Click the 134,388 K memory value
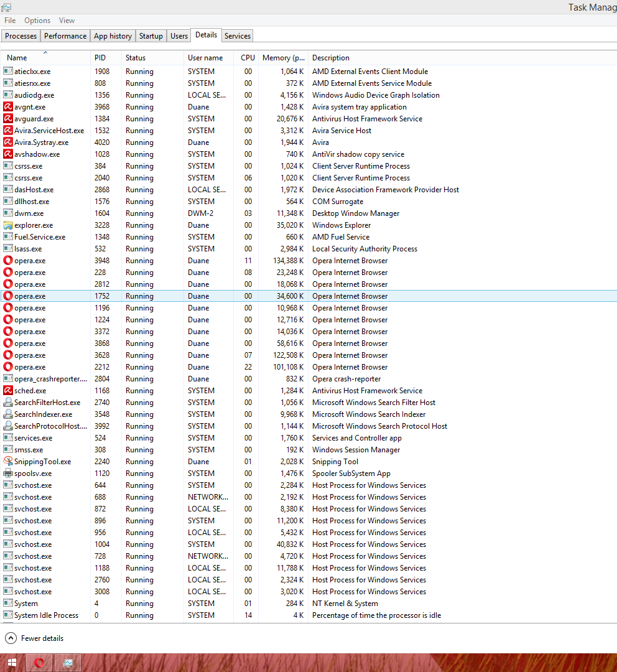This screenshot has height=672, width=617. click(289, 261)
